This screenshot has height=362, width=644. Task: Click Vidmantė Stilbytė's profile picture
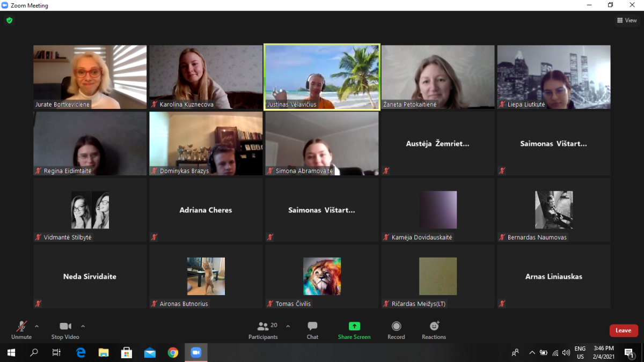pos(90,210)
